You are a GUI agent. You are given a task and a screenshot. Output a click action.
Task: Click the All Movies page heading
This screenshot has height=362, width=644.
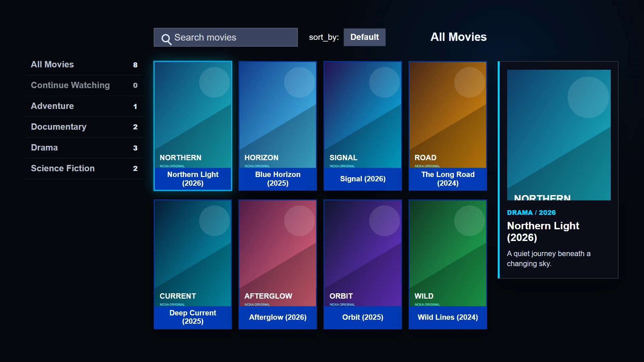coord(458,37)
